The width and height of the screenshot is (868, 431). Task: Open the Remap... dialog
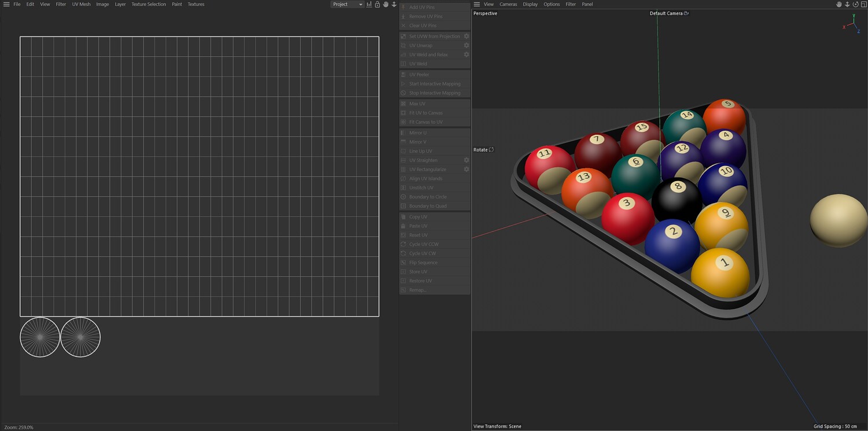[435, 290]
